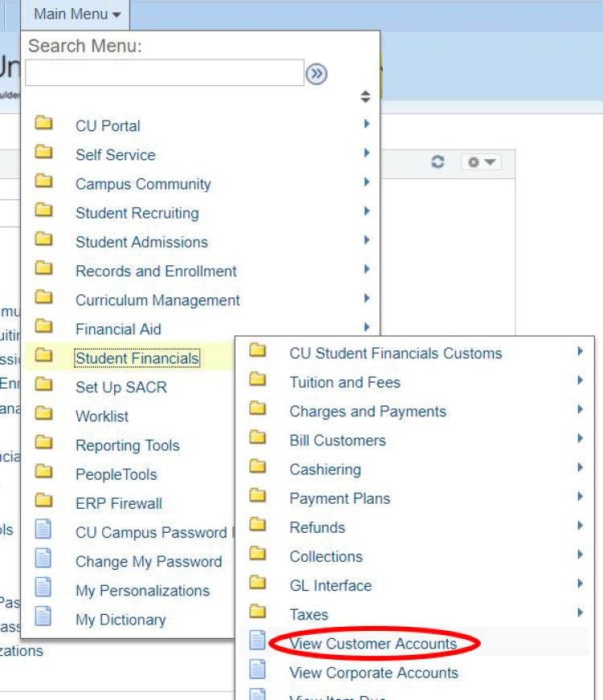Open the Change My Password link
603x700 pixels.
(149, 561)
